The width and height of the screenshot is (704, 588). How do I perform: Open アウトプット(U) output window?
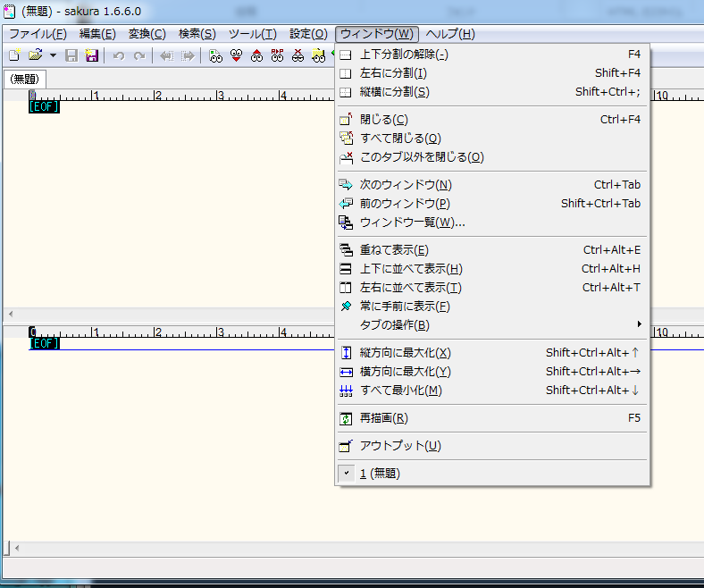click(491, 446)
